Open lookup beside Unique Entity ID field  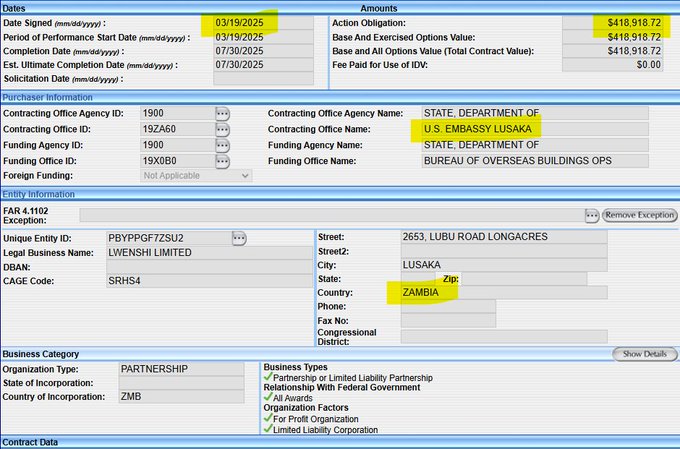[x=239, y=238]
